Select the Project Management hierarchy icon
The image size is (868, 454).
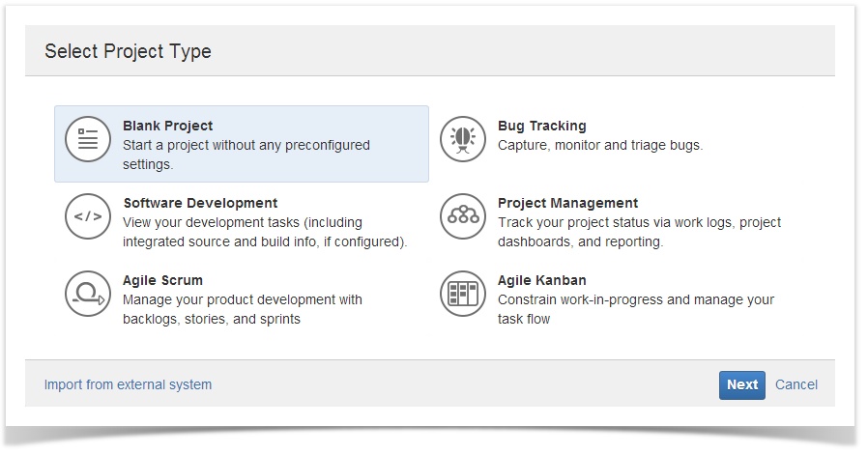(x=463, y=216)
